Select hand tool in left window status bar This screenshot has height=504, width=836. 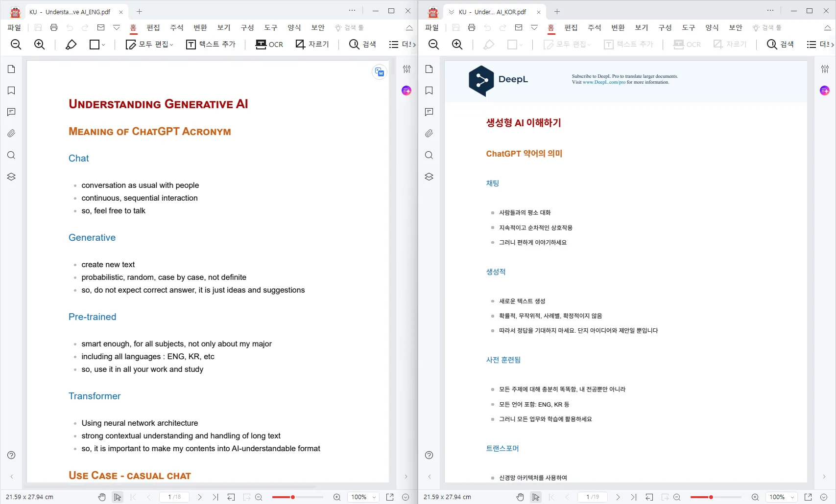point(102,497)
